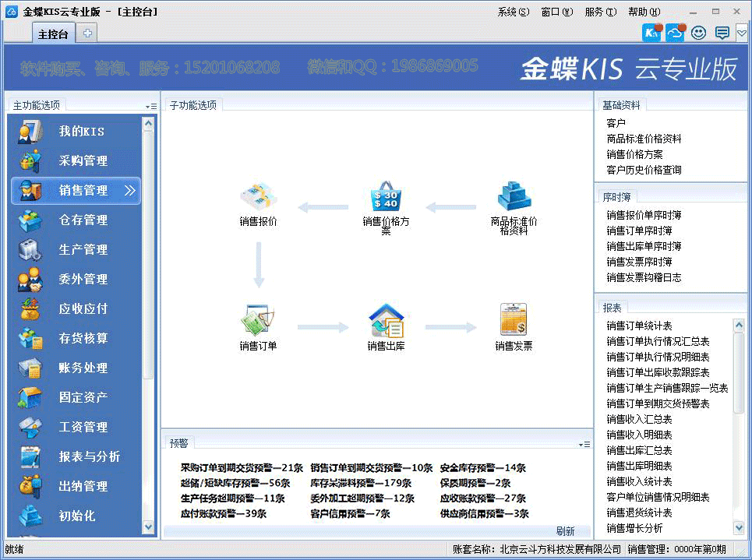Add a new tab with plus button

(x=87, y=33)
